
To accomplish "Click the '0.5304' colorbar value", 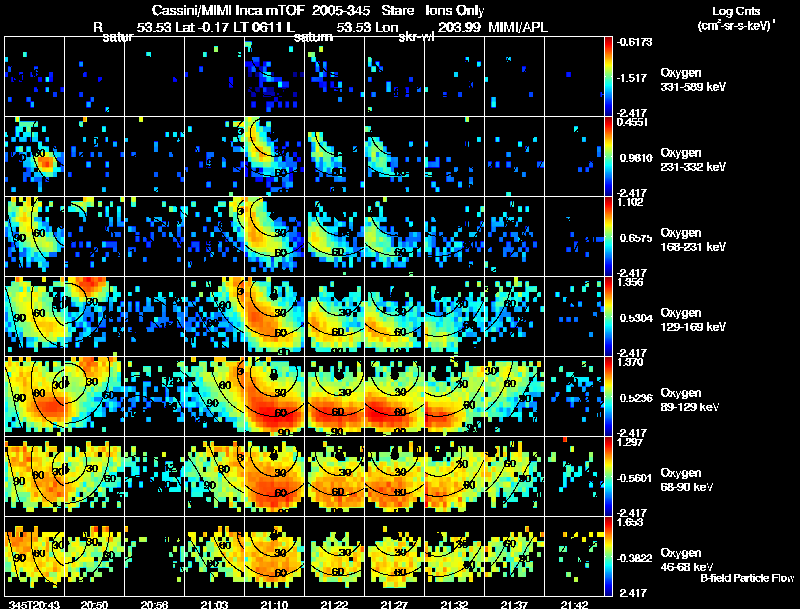I will [636, 318].
